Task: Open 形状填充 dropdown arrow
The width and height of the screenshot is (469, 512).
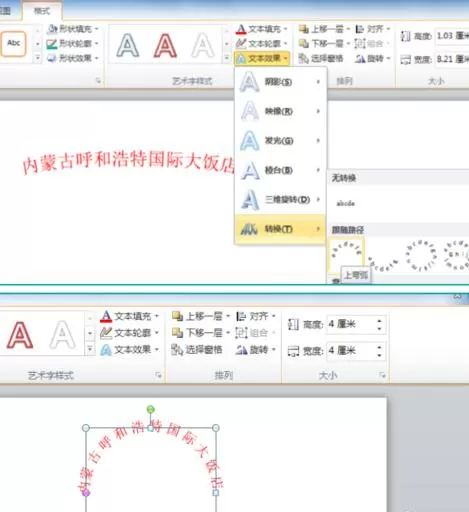Action: (96, 29)
